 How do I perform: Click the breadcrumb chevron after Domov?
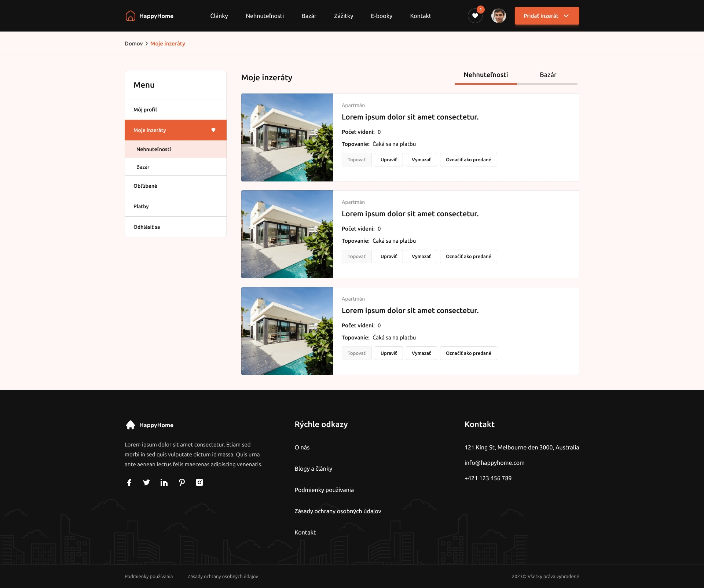pyautogui.click(x=147, y=44)
